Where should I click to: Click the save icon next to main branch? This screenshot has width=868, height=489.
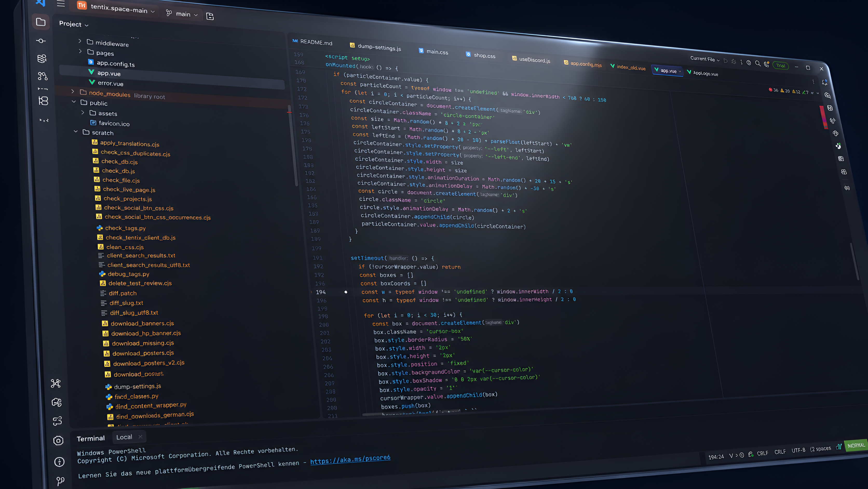pos(209,17)
